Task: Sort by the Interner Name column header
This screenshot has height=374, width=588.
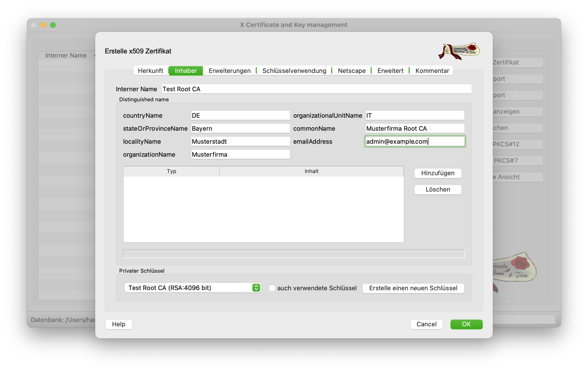Action: (x=66, y=55)
